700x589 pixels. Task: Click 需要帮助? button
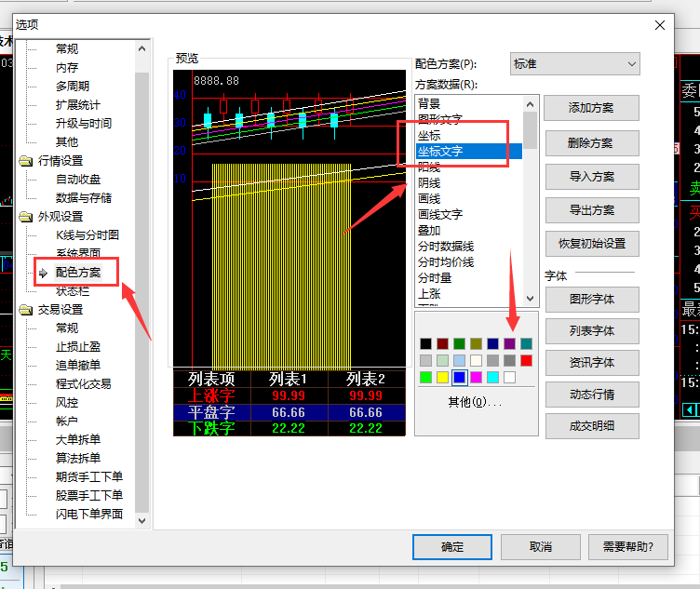(628, 547)
